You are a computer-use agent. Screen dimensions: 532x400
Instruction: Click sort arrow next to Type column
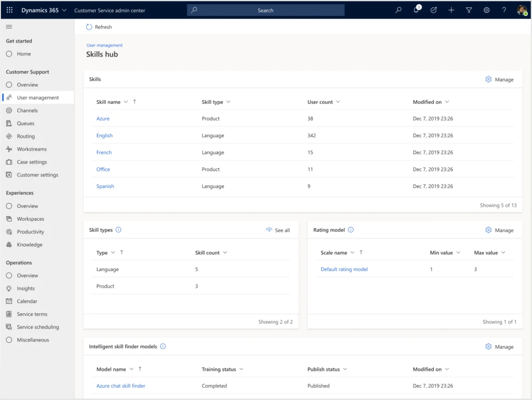pos(122,252)
